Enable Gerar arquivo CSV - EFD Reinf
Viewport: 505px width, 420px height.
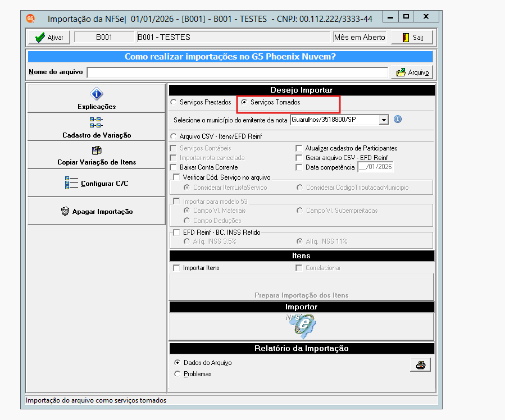click(x=299, y=158)
